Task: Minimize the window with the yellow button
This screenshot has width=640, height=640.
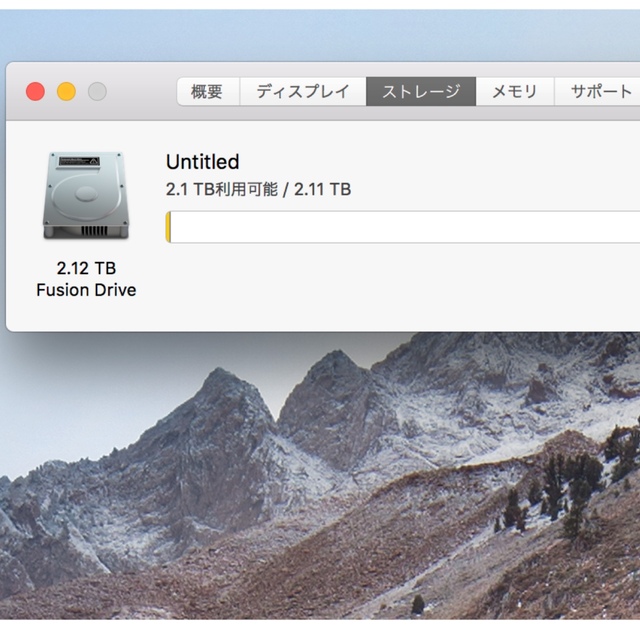Action: (x=67, y=91)
